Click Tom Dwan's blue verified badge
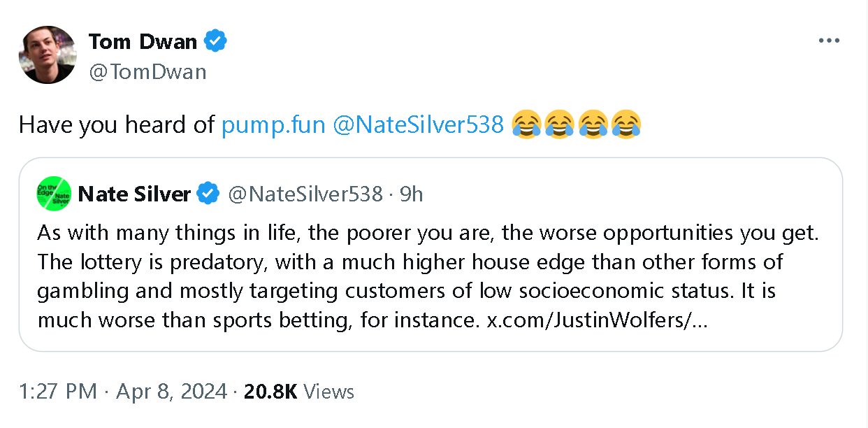Screen dimensions: 868x428 pos(215,42)
